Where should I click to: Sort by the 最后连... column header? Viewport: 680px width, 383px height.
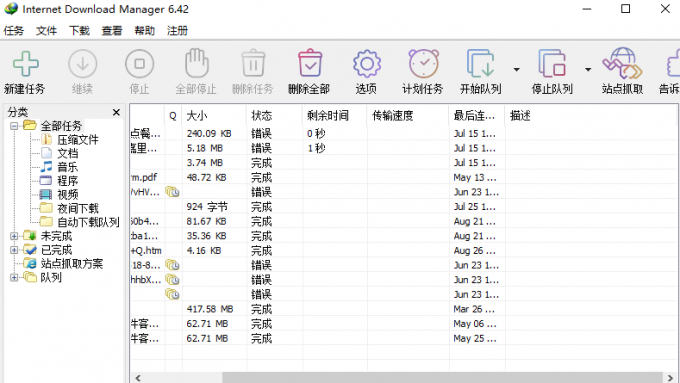tap(477, 116)
